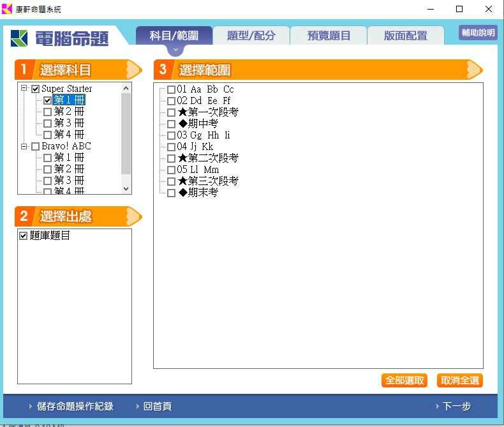Check the 05 Ll Mm range
Image resolution: width=504 pixels, height=427 pixels.
(x=172, y=170)
